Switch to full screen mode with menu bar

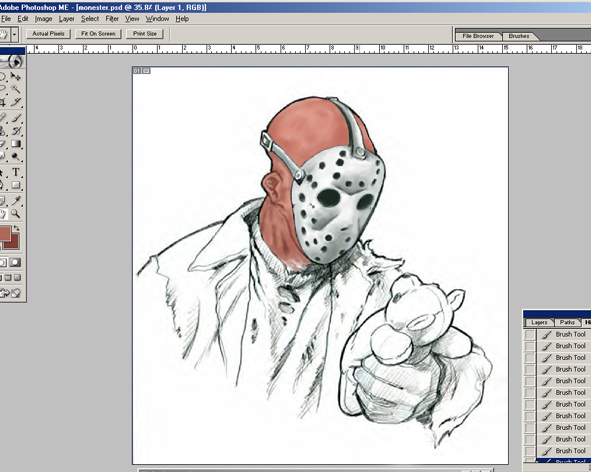(x=8, y=278)
